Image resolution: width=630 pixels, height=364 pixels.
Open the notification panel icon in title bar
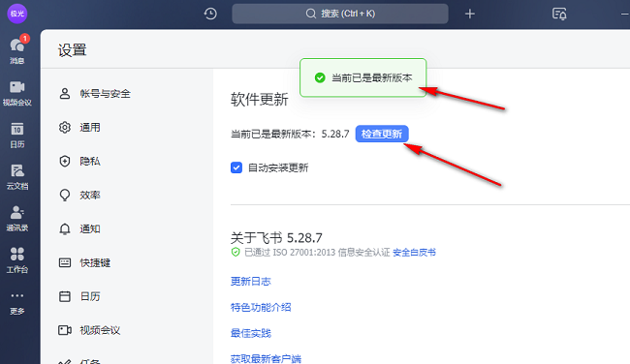click(x=559, y=14)
